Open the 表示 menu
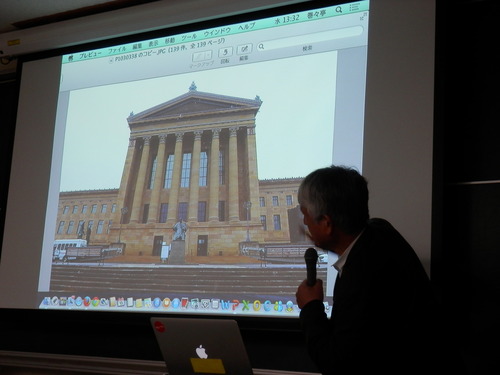This screenshot has height=375, width=500. click(153, 43)
